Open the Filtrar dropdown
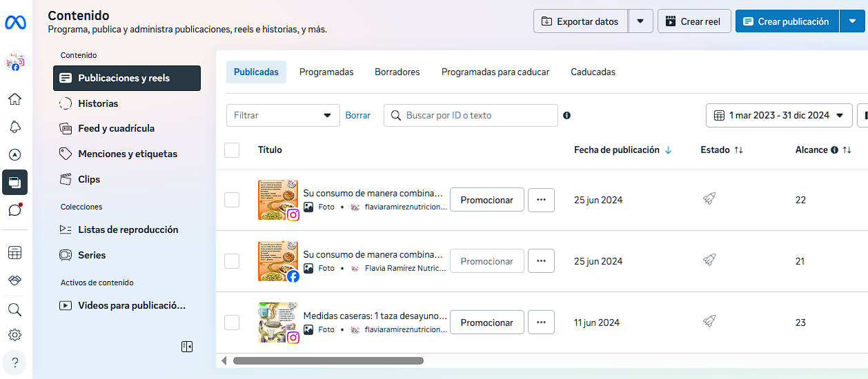 [x=283, y=116]
